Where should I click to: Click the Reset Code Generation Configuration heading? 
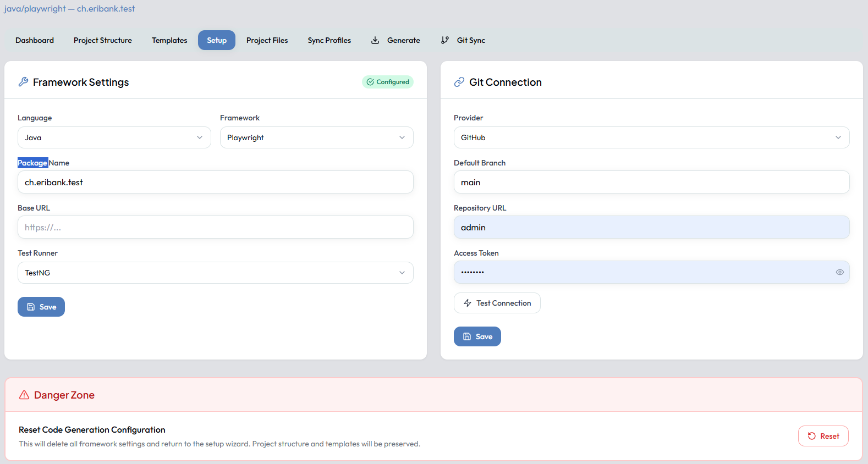tap(92, 430)
